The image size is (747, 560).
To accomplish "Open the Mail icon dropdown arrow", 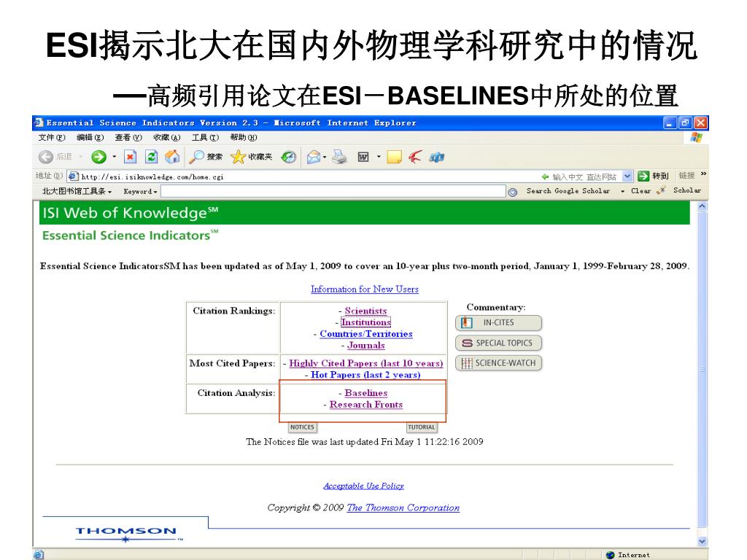I will [x=325, y=156].
